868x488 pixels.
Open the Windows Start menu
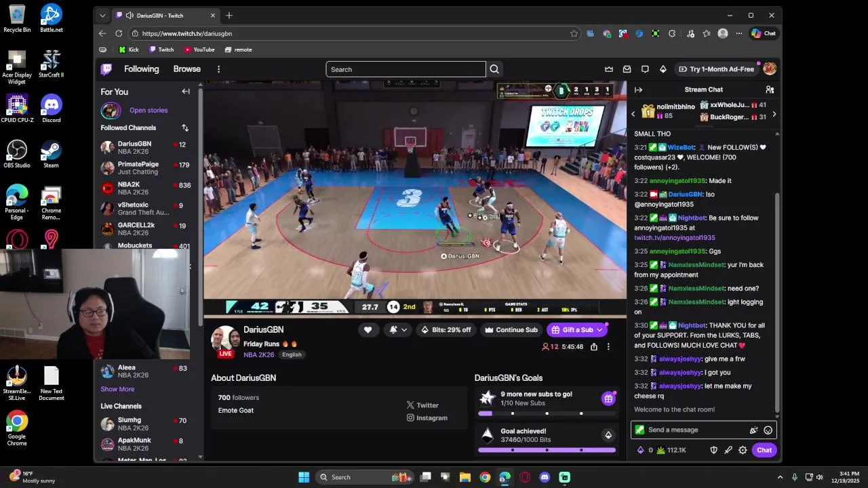pos(304,477)
